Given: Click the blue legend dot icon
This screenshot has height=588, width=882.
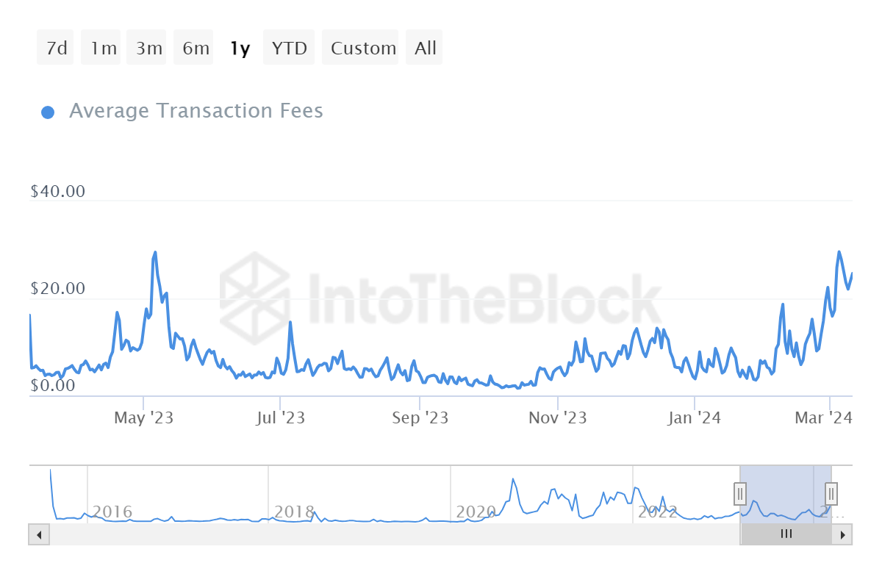Looking at the screenshot, I should click(x=48, y=111).
